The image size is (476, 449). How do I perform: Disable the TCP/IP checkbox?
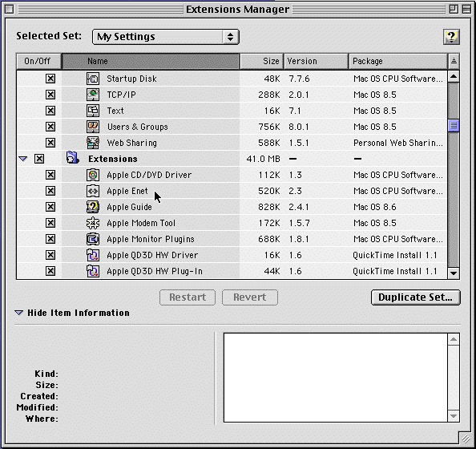pyautogui.click(x=50, y=95)
